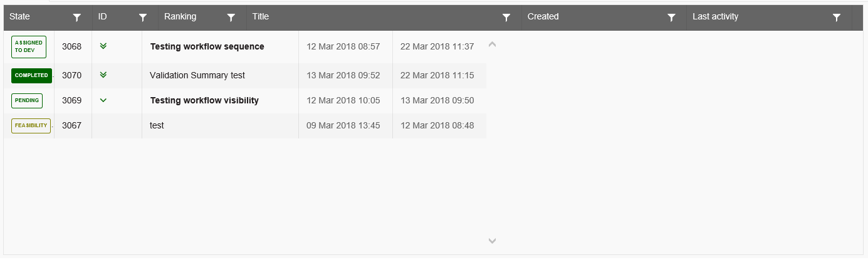Click the Pending state badge

pos(27,100)
